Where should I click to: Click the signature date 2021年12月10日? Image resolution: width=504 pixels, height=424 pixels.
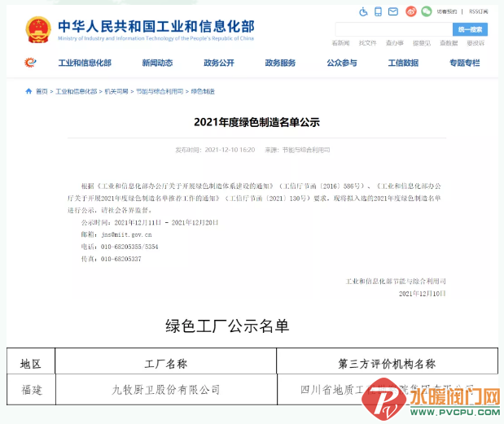[x=423, y=294]
